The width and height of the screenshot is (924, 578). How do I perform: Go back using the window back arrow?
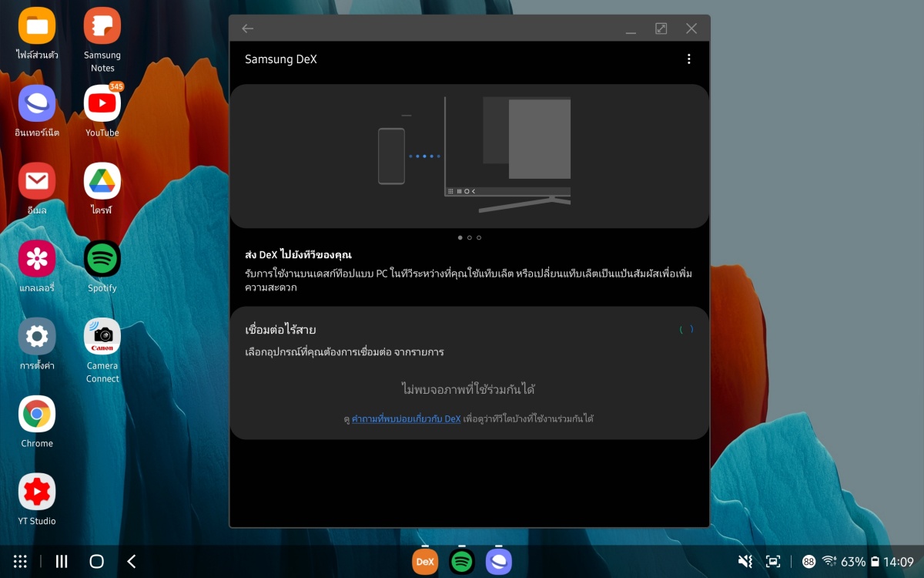tap(246, 28)
